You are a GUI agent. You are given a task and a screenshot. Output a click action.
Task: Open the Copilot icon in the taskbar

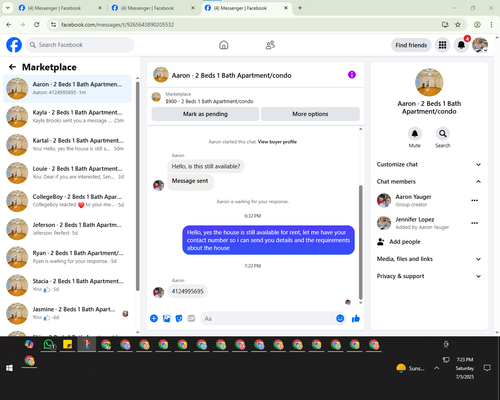point(29,345)
